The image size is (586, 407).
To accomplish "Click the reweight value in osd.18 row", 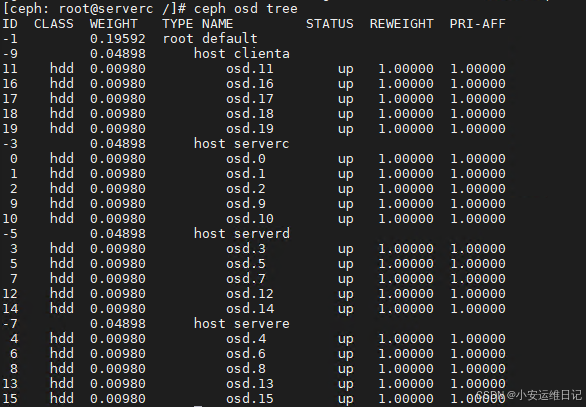I will click(x=406, y=114).
